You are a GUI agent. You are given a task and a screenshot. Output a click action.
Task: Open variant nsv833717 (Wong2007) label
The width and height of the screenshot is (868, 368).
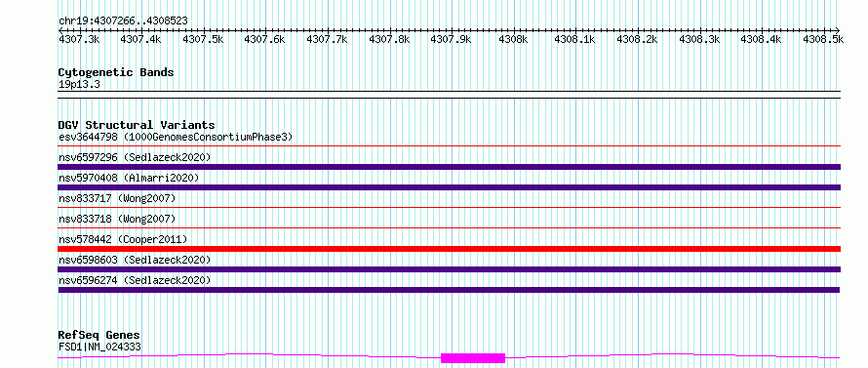[117, 198]
